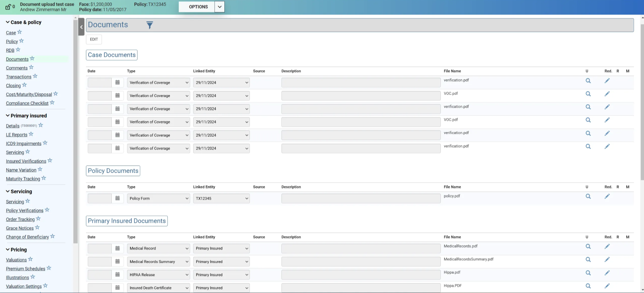Toggle favorite star next to Policy link

pos(22,41)
